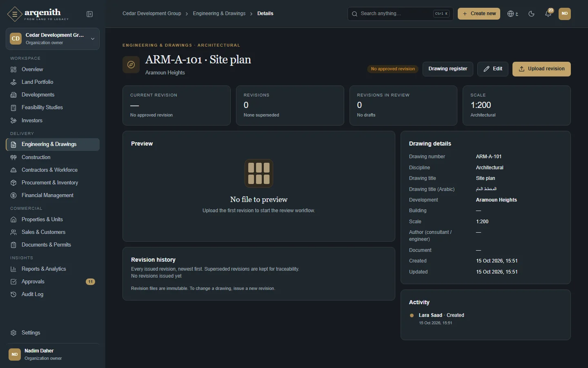Click the Procurement & Inventory box icon
Viewport: 588px width, 368px height.
tap(13, 183)
